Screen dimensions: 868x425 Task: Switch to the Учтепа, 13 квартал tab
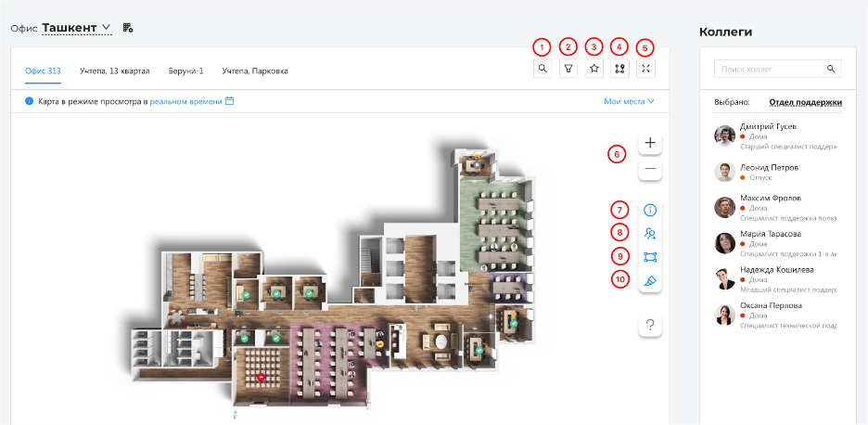point(115,71)
